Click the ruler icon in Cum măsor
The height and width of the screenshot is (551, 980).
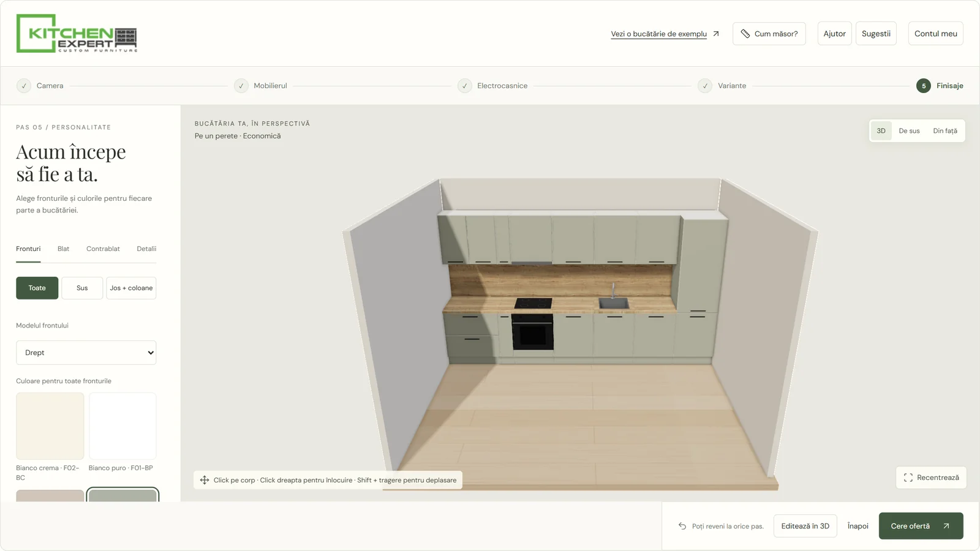pos(745,34)
